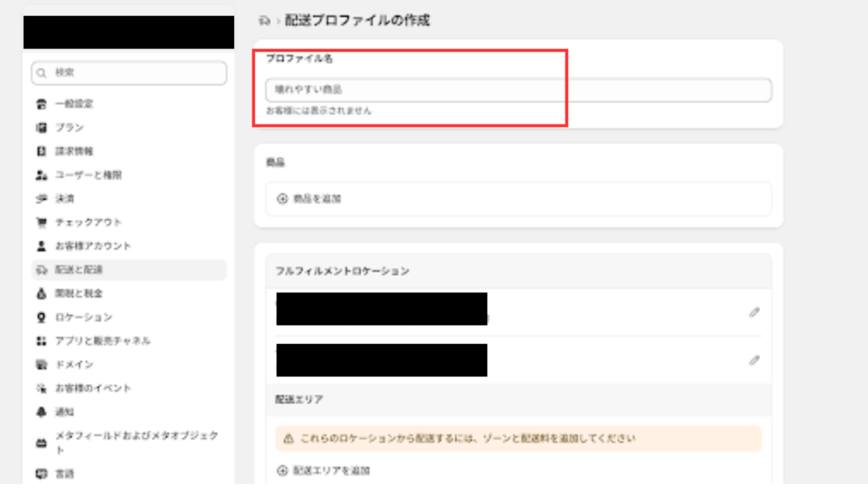Viewport: 868px width, 488px height.
Task: Open アプリと販売チャネル in the sidebar
Action: tap(103, 341)
